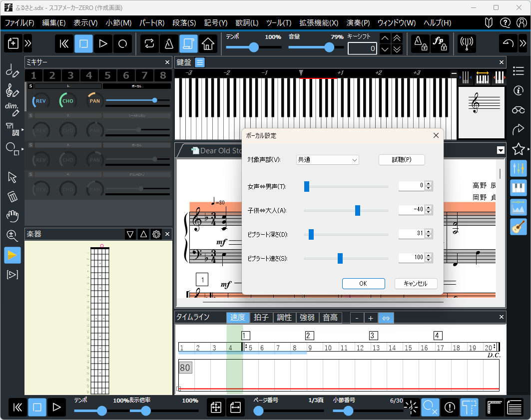Open the score tab list dropdown arrow

point(501,150)
